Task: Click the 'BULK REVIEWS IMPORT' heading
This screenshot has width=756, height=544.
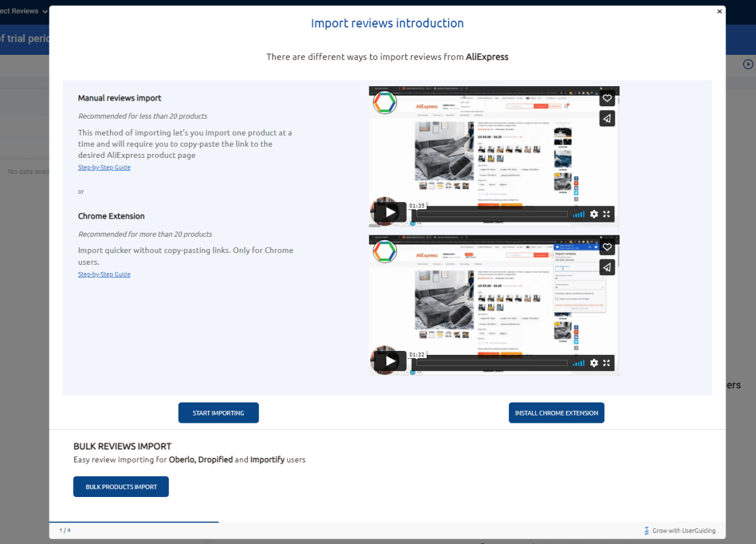Action: coord(123,447)
